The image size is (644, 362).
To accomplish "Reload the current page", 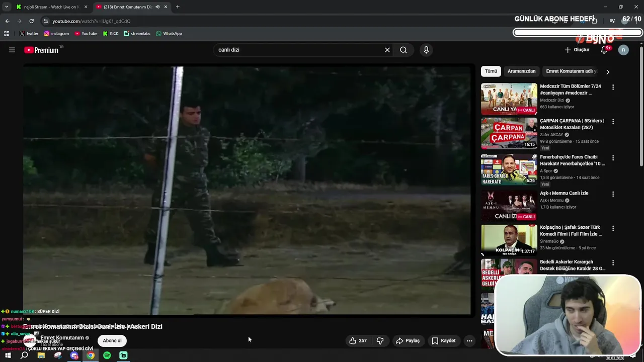I will pyautogui.click(x=31, y=21).
